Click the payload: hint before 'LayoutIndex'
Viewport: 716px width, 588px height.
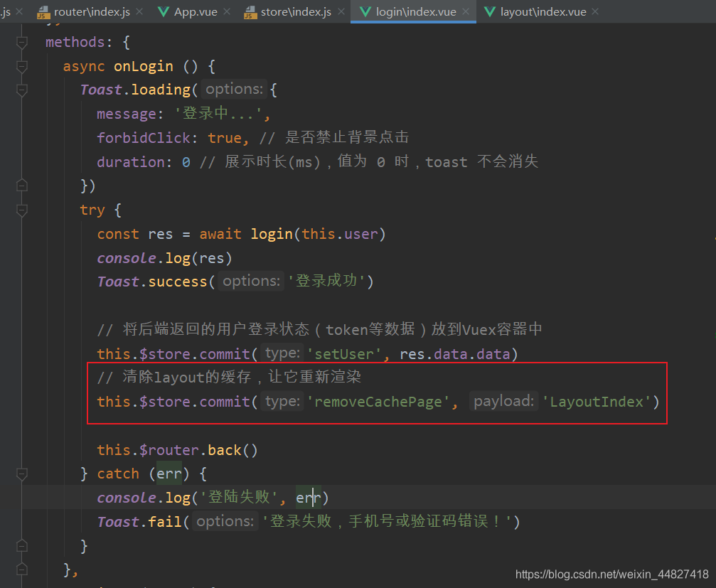click(503, 401)
